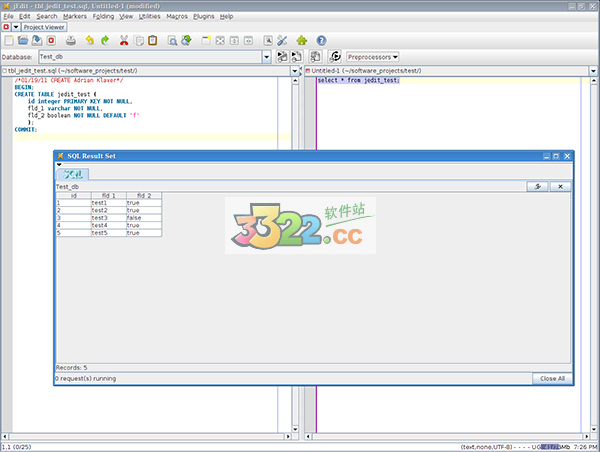Screen dimensions: 600x452
Task: Click the Undo arrow icon
Action: pyautogui.click(x=88, y=41)
